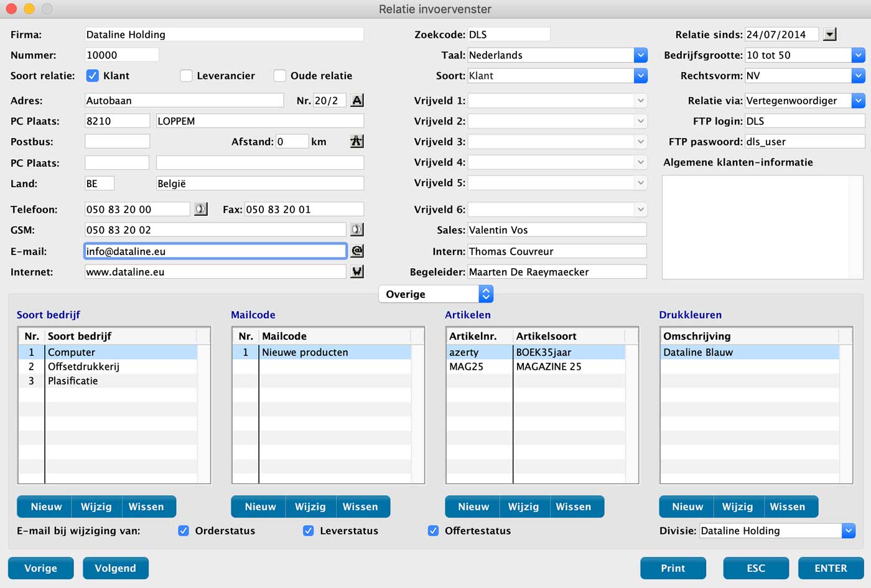
Task: Cancel with the ESC button
Action: point(756,568)
